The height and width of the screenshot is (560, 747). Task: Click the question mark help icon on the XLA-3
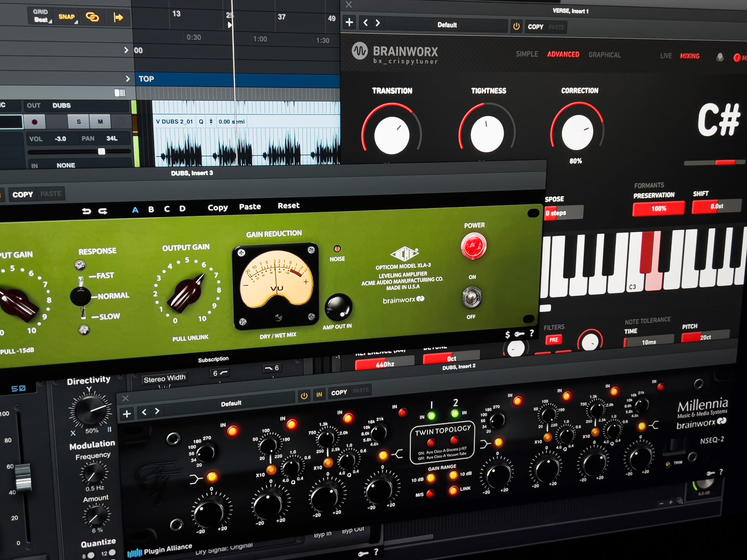click(x=532, y=333)
